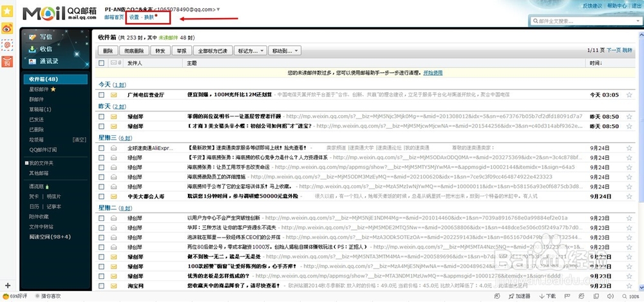Image resolution: width=644 pixels, height=302 pixels.
Task: Open 文件中转站
Action: click(x=41, y=227)
